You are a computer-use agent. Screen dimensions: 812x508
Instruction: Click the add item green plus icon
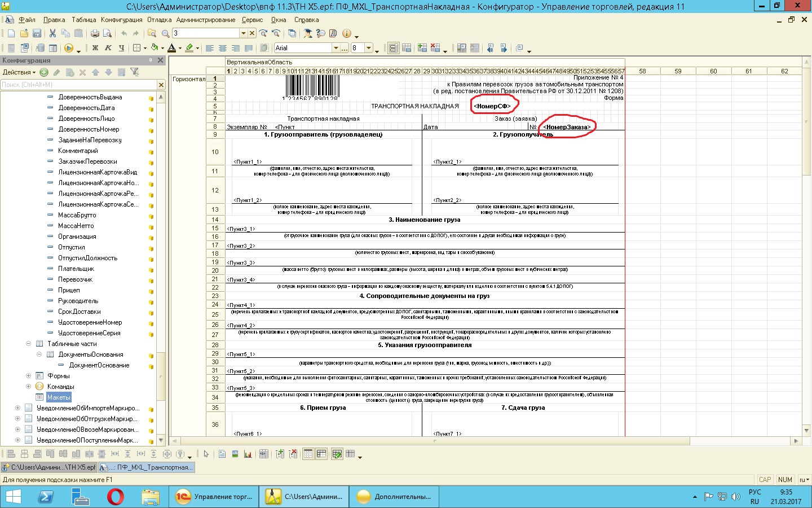44,72
